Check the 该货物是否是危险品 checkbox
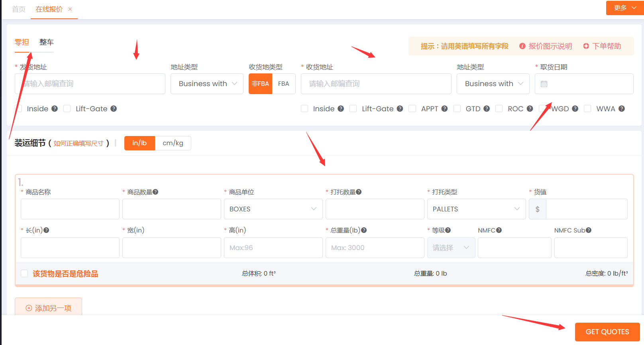The width and height of the screenshot is (644, 345). [x=24, y=273]
